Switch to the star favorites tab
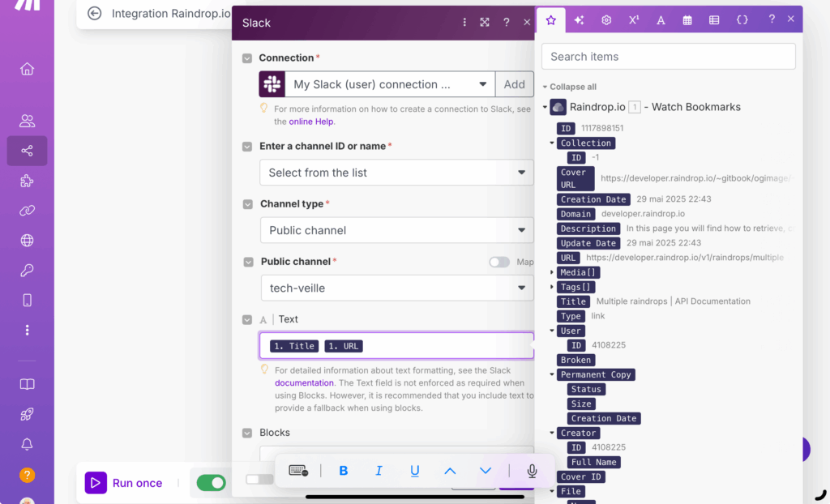830x504 pixels. 551,20
